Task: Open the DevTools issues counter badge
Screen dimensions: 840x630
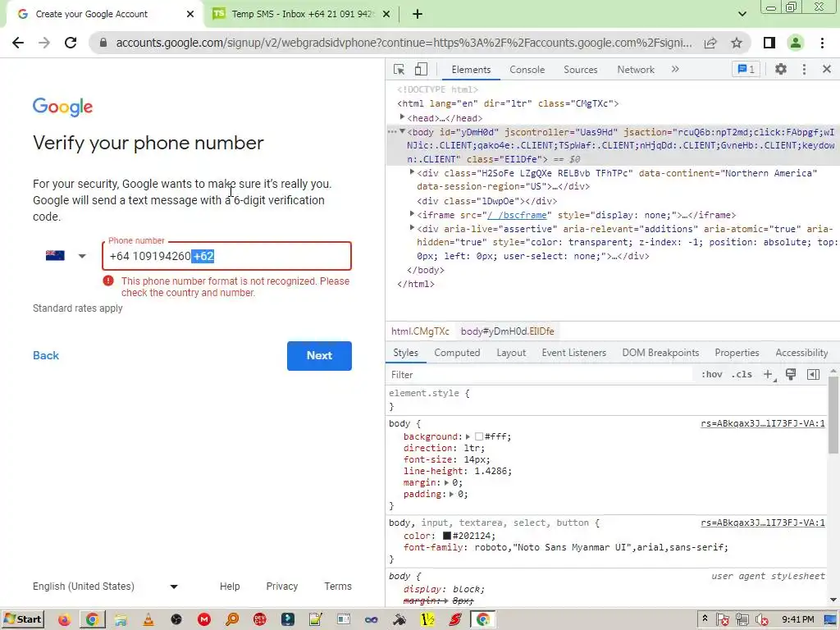Action: click(x=746, y=69)
